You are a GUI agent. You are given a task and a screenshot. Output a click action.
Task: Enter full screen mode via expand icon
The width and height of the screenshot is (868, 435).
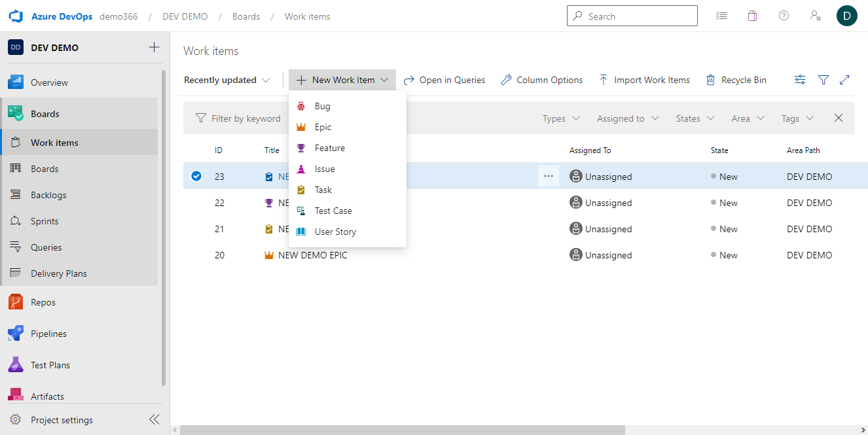(x=844, y=80)
